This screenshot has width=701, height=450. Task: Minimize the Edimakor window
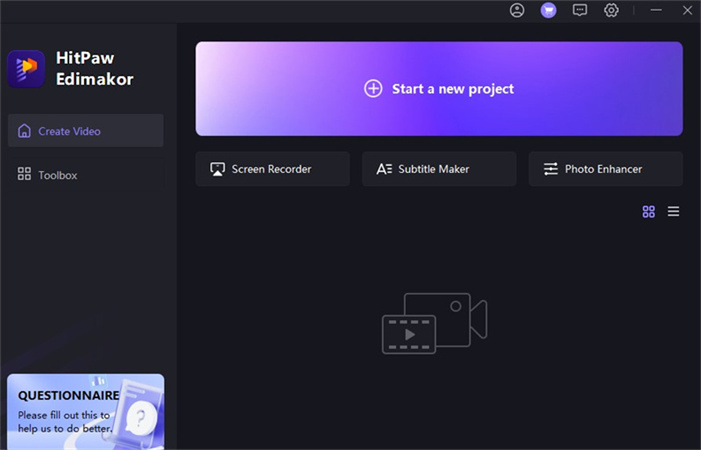tap(656, 10)
